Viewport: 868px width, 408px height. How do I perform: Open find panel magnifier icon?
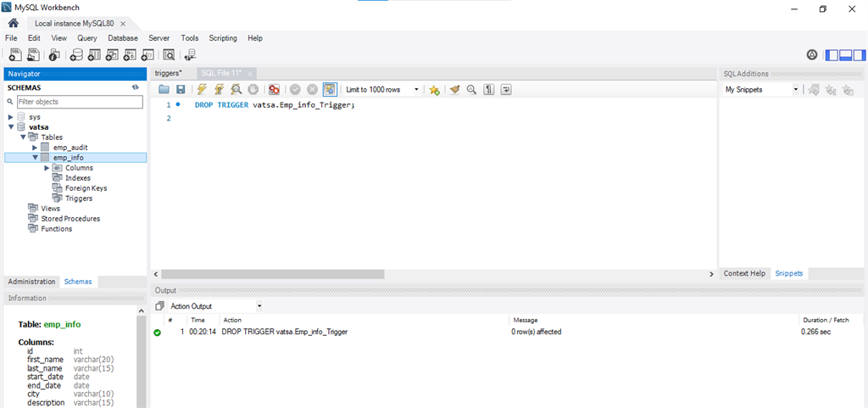click(x=471, y=89)
